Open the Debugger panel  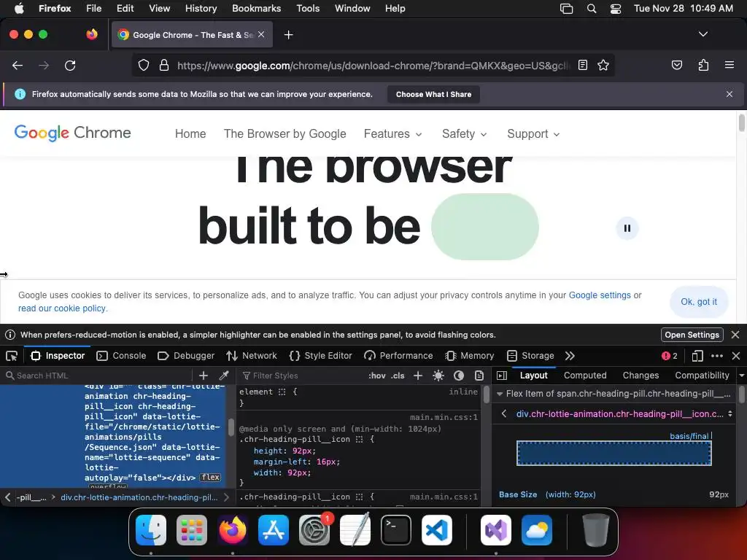[186, 356]
